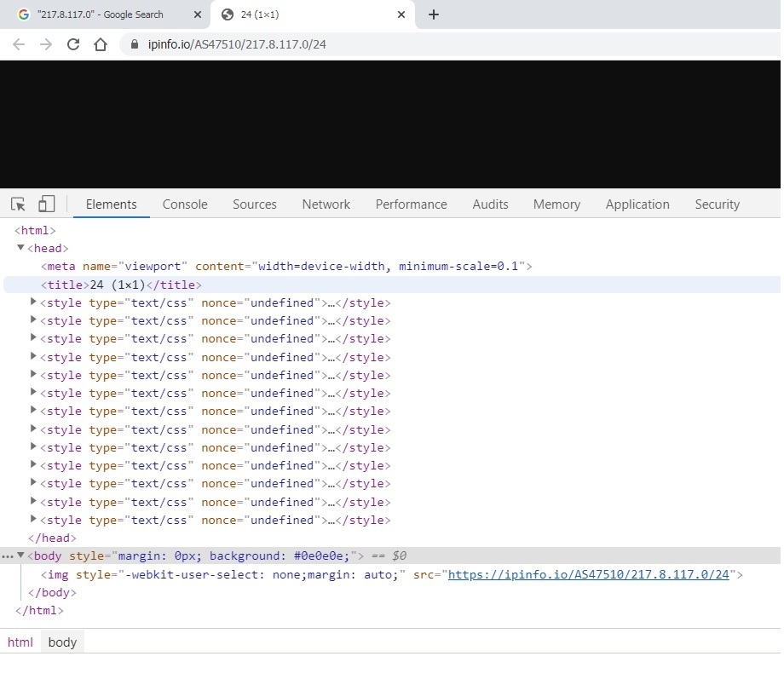
Task: Click the viewport content attribute value
Action: [x=388, y=266]
